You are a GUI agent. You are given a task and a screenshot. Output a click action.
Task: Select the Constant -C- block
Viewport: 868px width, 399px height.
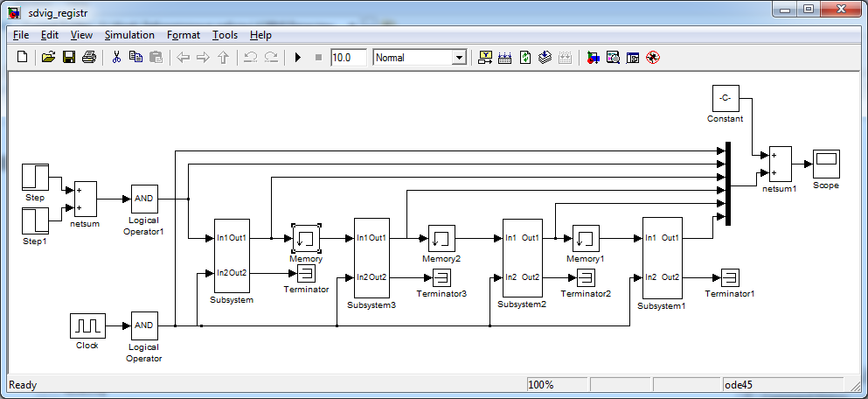pyautogui.click(x=726, y=98)
